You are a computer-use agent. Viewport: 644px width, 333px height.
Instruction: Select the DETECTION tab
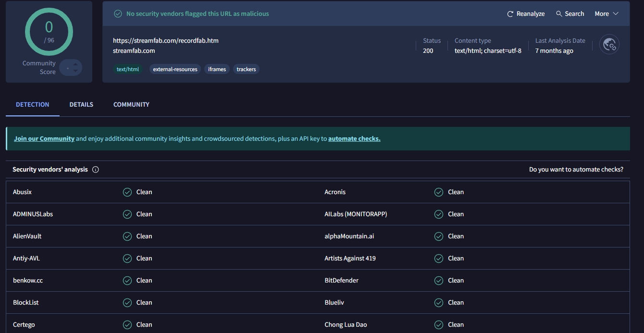point(33,104)
